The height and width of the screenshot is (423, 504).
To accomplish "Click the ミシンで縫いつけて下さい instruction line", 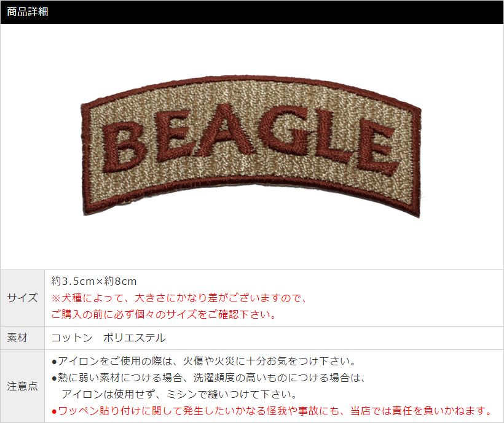I will (179, 394).
